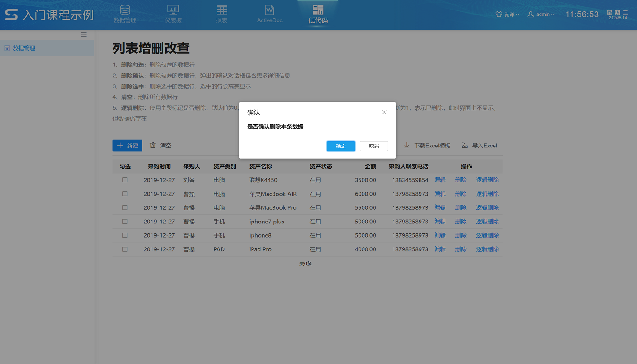Tick the checkbox for iphone8 row
This screenshot has height=364, width=637.
click(125, 235)
